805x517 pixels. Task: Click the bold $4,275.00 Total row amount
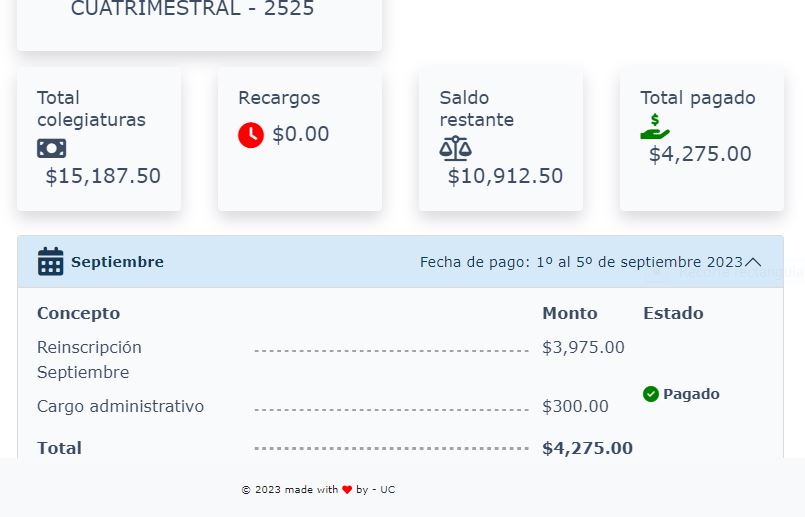pos(587,448)
